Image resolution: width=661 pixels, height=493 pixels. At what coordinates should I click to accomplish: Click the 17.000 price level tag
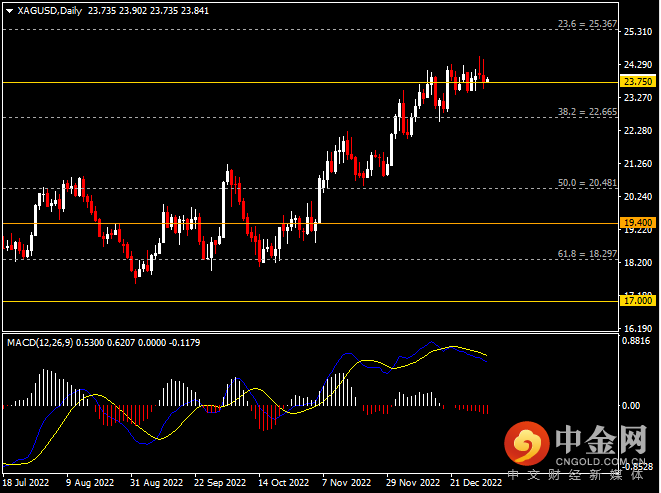[637, 300]
